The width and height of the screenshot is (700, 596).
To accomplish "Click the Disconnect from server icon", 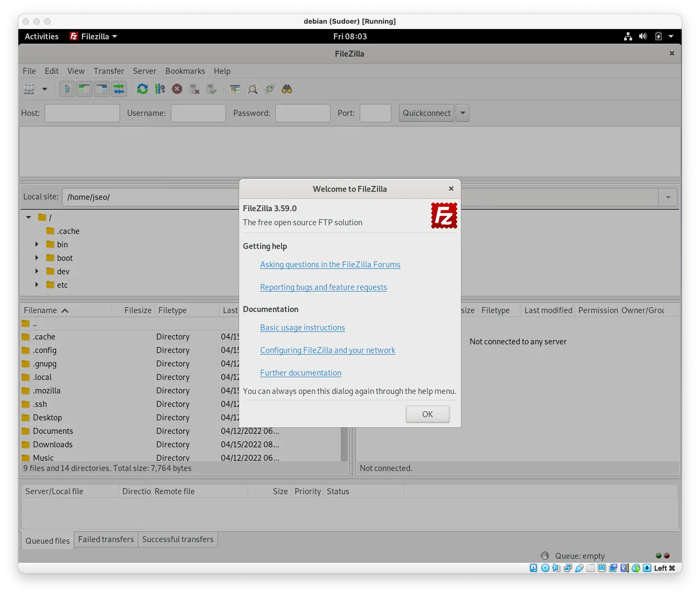I will pos(194,89).
